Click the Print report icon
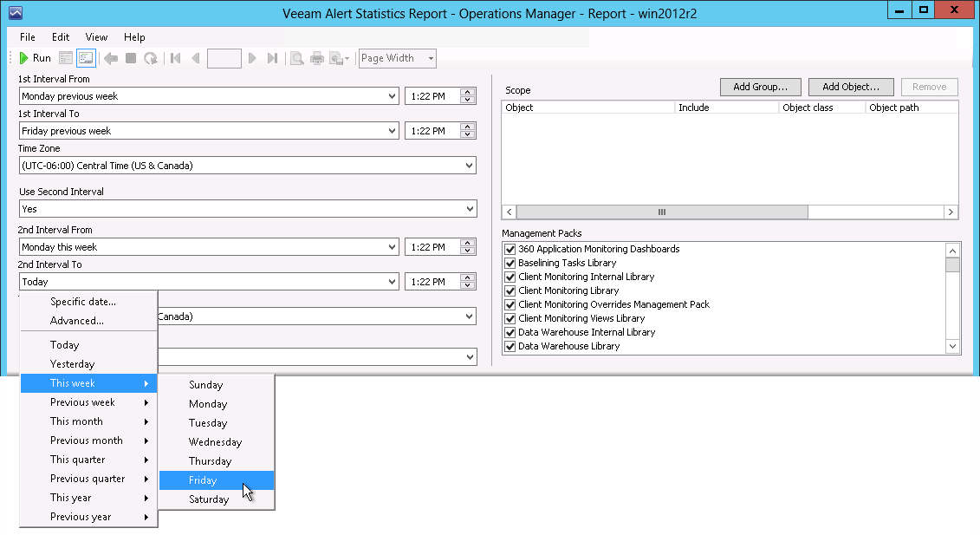 click(x=317, y=58)
